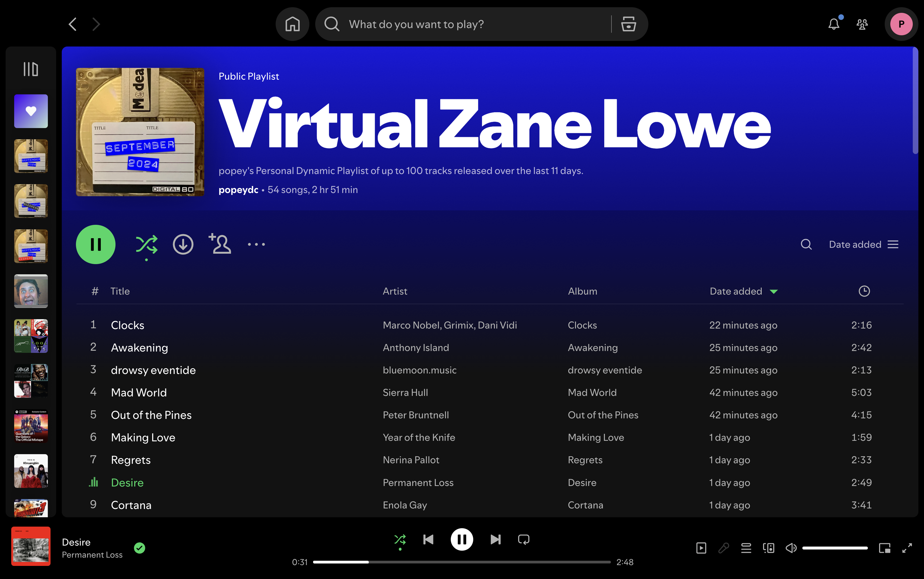Open the Khruangbin playlist thumbnail
Screen dimensions: 924x579
31,471
